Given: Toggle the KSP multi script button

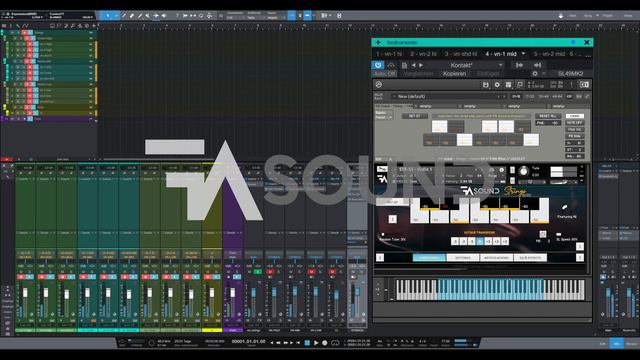Looking at the screenshot, I should 569,97.
